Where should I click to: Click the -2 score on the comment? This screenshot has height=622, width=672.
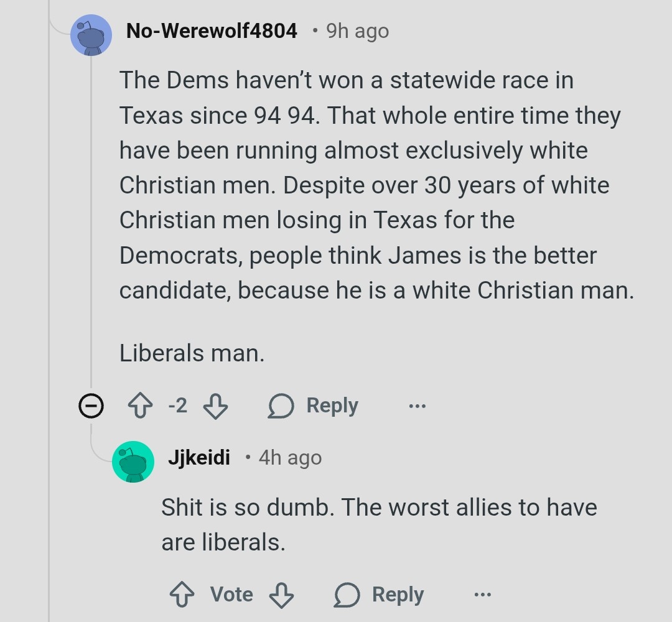coord(177,406)
